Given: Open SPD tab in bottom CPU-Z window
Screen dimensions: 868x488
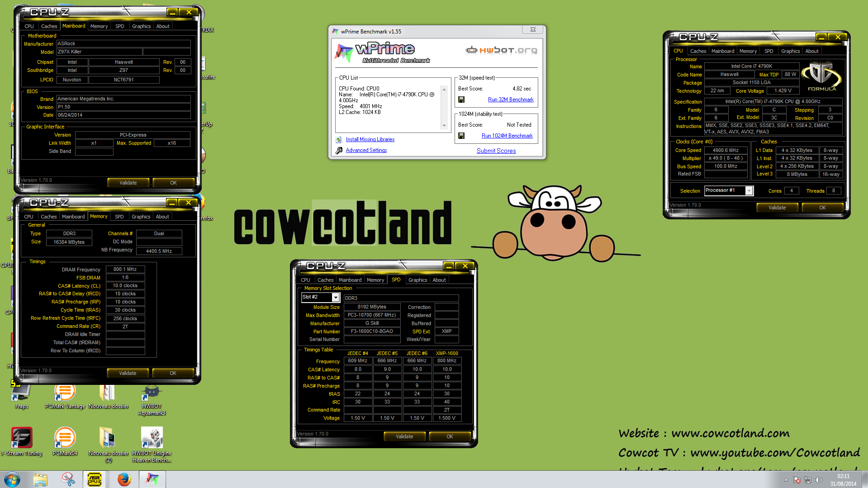Looking at the screenshot, I should tap(396, 280).
